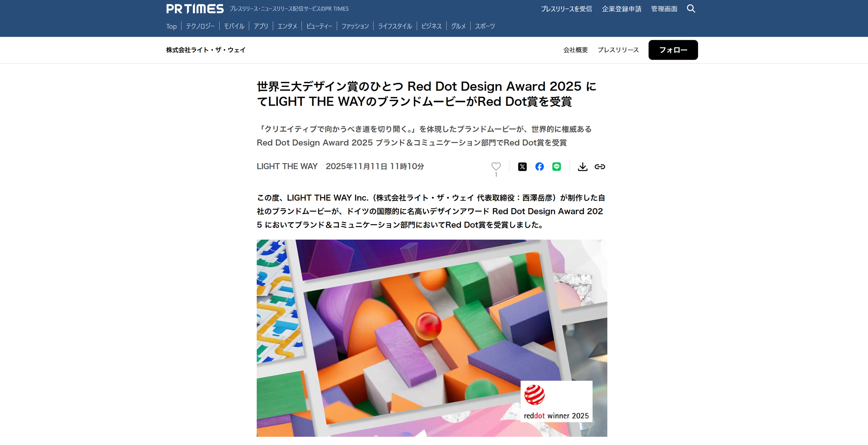This screenshot has height=445, width=868.
Task: Open the company's プレスリリース tab
Action: pos(618,50)
